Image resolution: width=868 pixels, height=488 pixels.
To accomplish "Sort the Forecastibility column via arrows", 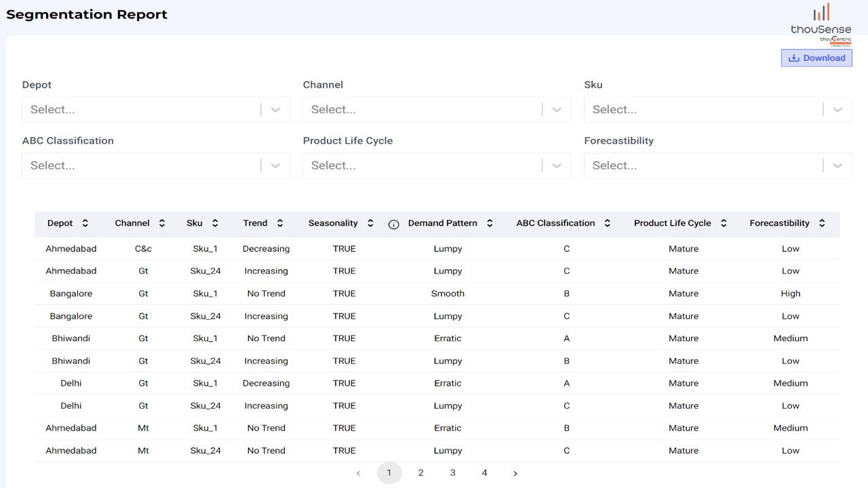I will (822, 223).
